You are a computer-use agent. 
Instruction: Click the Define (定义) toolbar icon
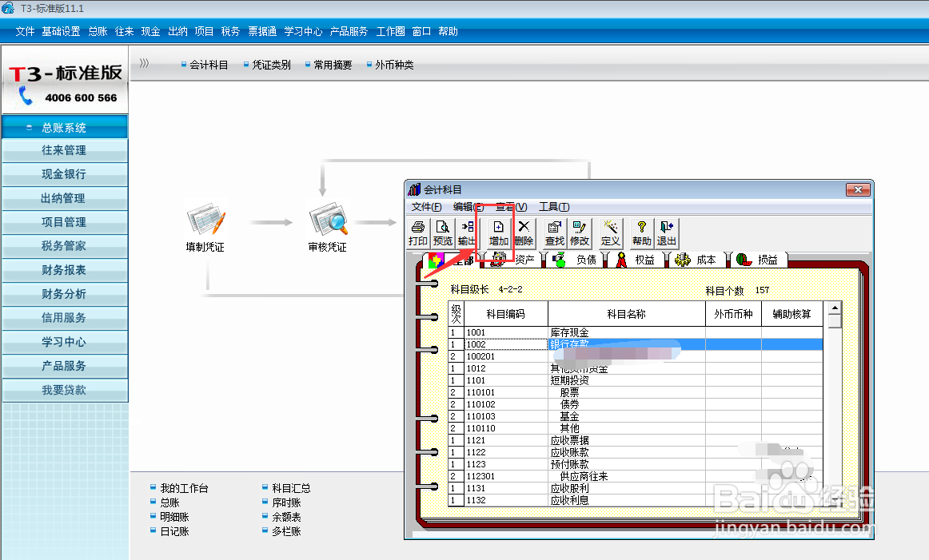[x=610, y=233]
